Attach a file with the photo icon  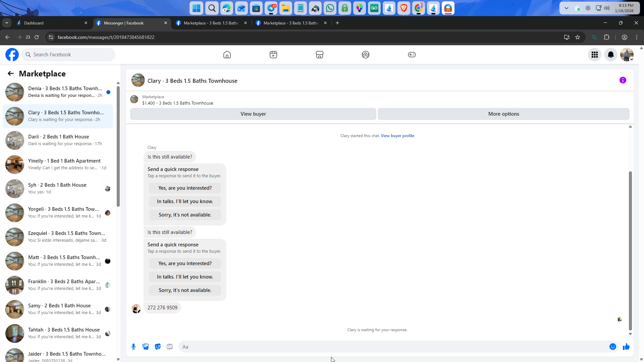(146, 347)
